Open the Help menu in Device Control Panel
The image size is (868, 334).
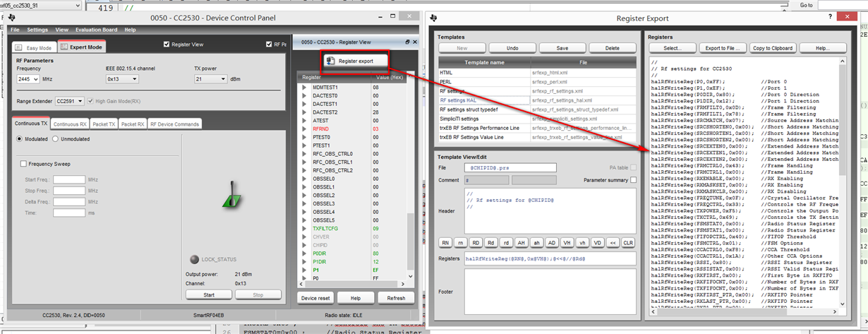tap(131, 30)
